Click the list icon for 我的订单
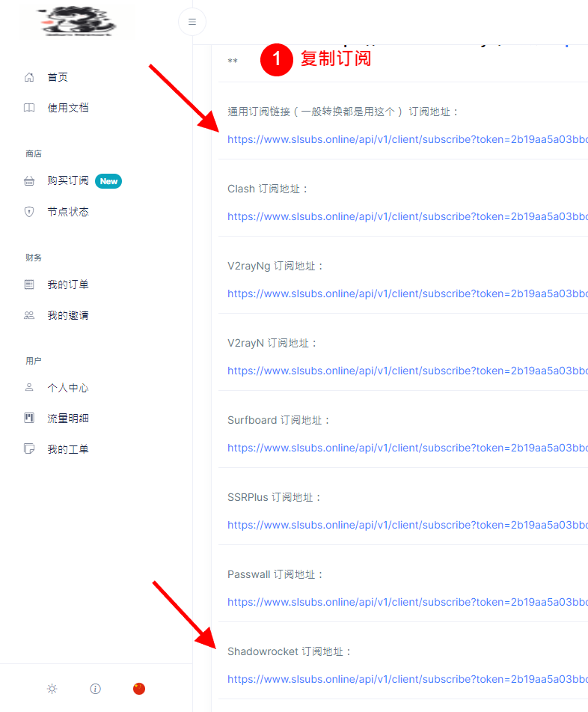The width and height of the screenshot is (588, 712). (29, 285)
